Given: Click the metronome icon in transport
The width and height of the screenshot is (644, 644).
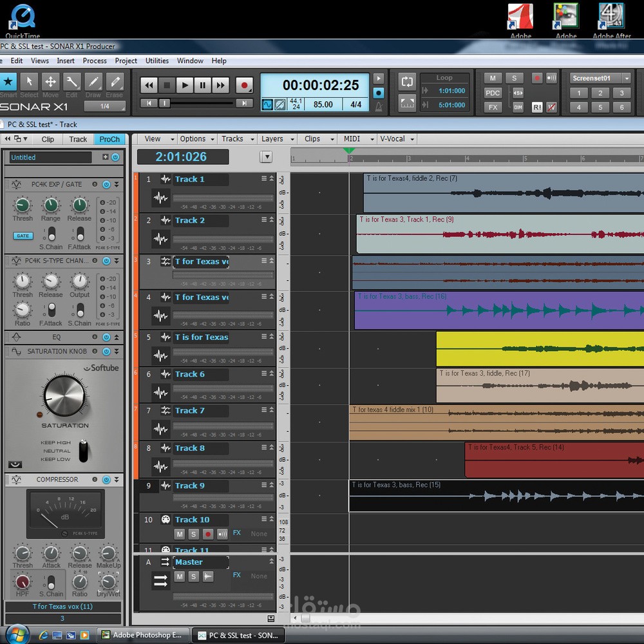Looking at the screenshot, I should tap(379, 107).
